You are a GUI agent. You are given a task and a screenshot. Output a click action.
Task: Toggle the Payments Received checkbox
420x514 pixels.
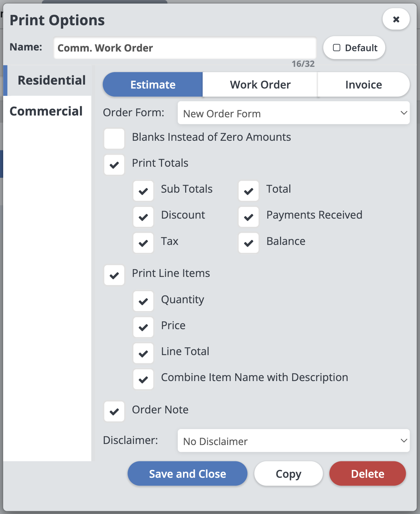click(249, 217)
